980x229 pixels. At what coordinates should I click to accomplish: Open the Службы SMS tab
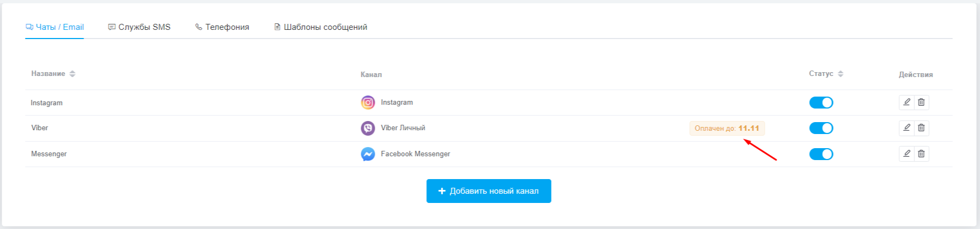click(x=139, y=27)
